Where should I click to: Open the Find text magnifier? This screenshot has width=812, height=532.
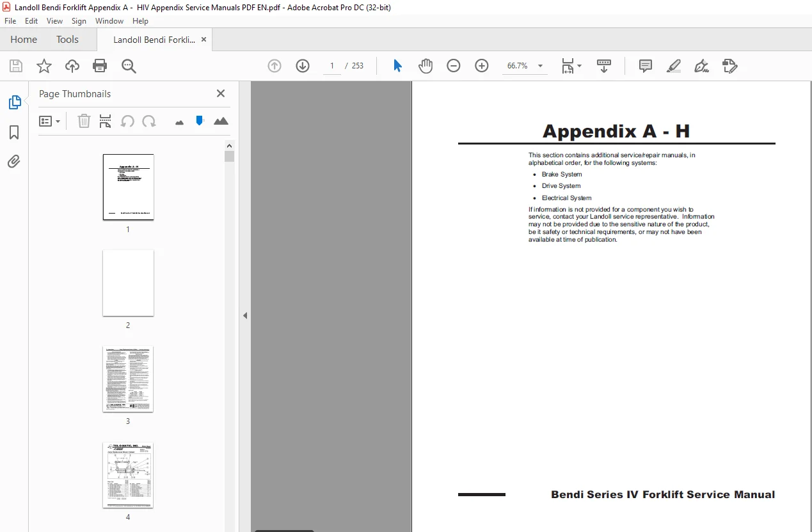pos(129,66)
